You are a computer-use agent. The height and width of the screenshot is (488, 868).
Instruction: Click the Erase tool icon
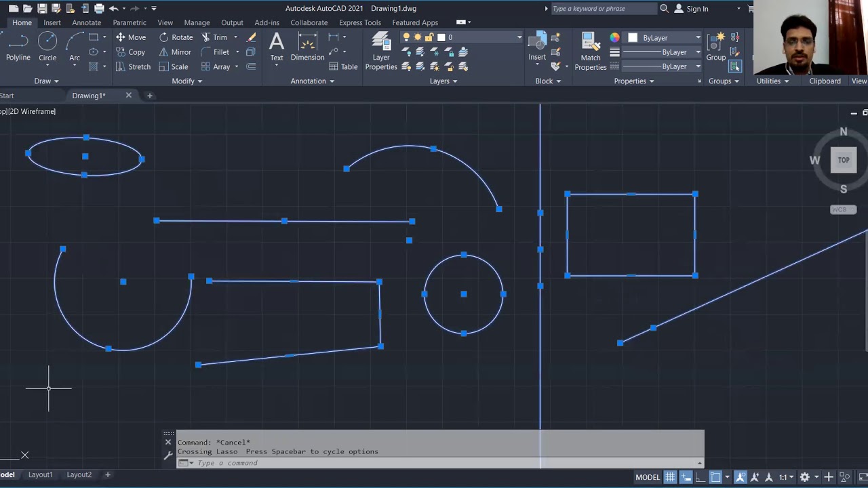251,37
